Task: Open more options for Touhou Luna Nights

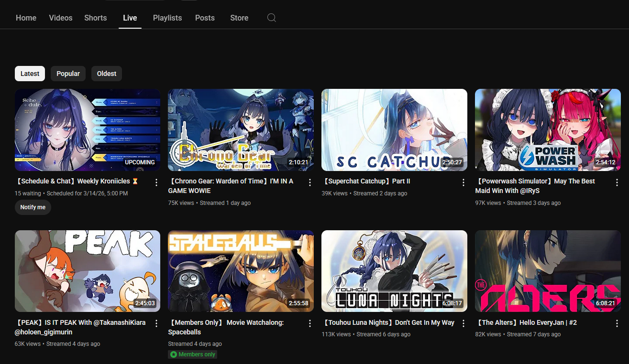Action: (x=463, y=324)
